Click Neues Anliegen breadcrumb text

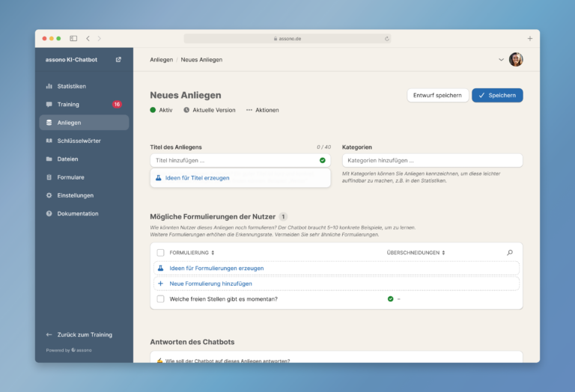[x=201, y=60]
